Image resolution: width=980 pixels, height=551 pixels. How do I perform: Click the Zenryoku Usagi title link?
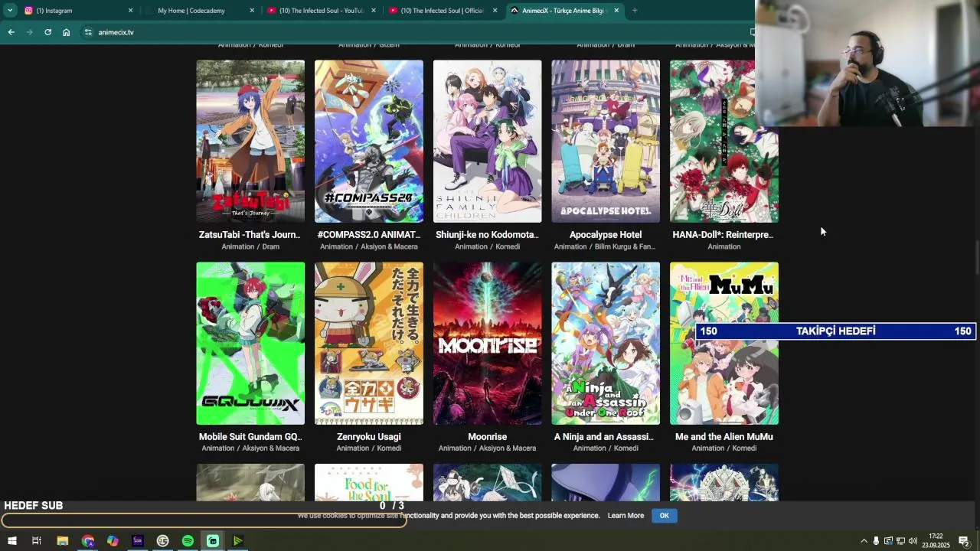point(369,437)
